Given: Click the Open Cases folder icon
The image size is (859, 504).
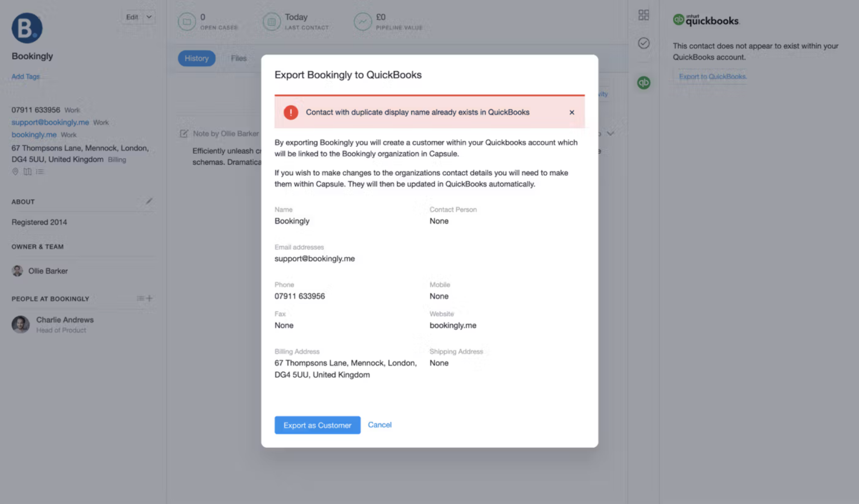Looking at the screenshot, I should tap(187, 21).
